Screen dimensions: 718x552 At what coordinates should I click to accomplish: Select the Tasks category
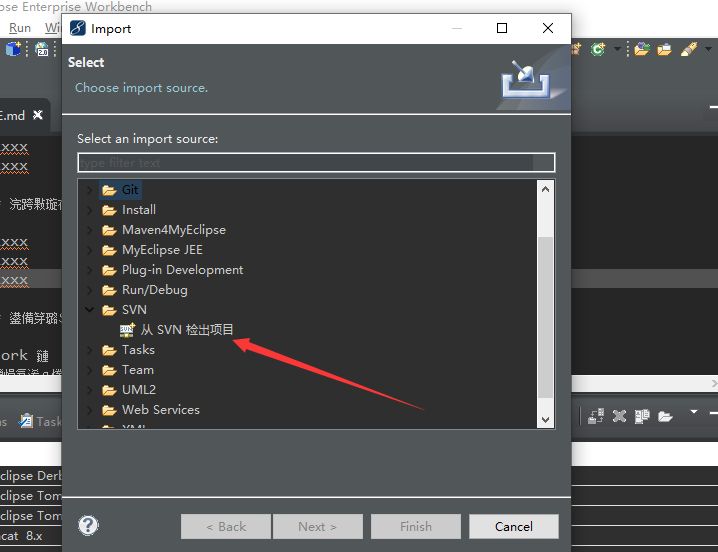[138, 350]
